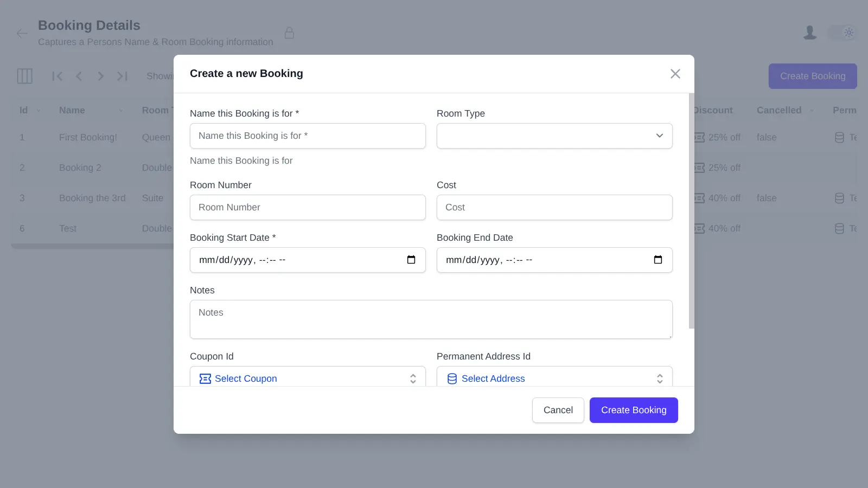Click the back arrow beside Booking Details
Screen dimensions: 868x488
(22, 34)
